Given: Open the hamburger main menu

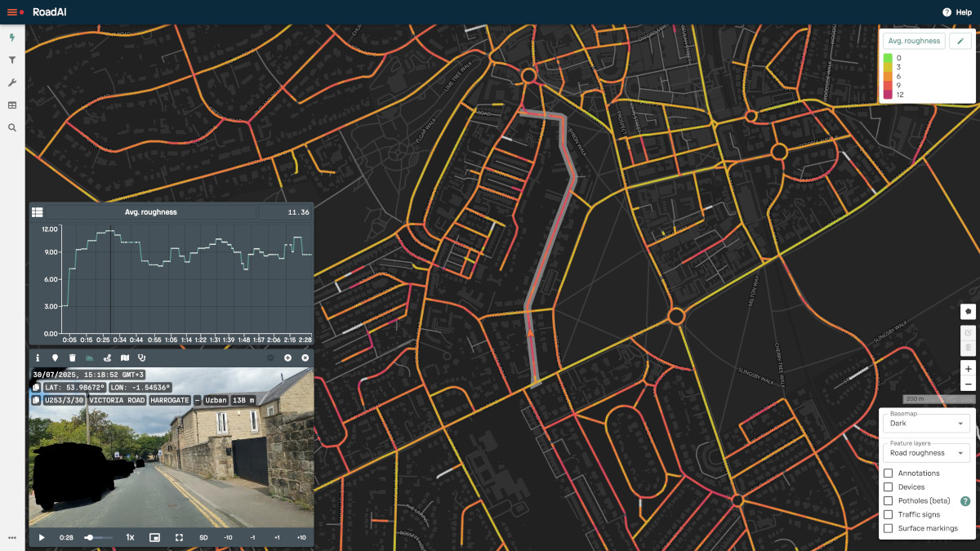Looking at the screenshot, I should click(x=12, y=12).
